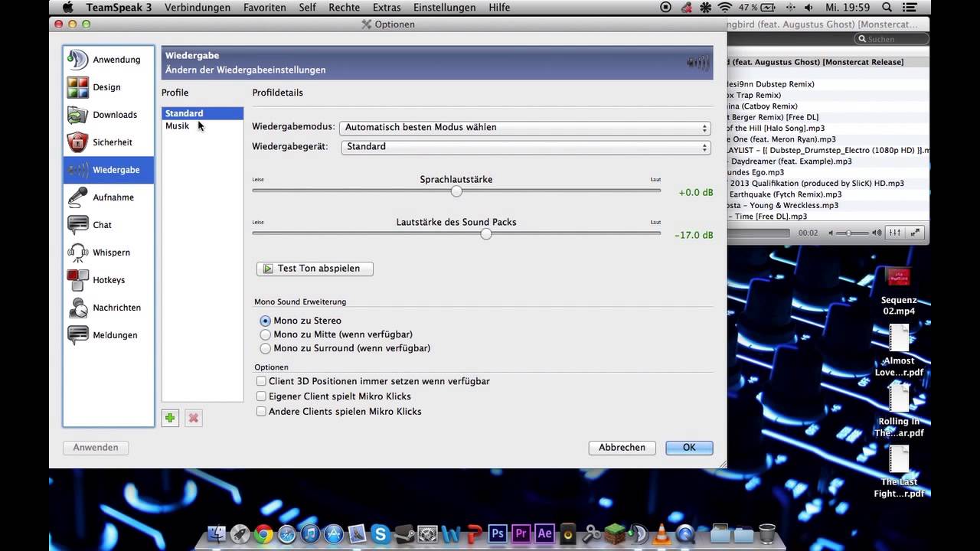Select the Standard profile
Viewport: 980px width, 551px height.
point(202,113)
